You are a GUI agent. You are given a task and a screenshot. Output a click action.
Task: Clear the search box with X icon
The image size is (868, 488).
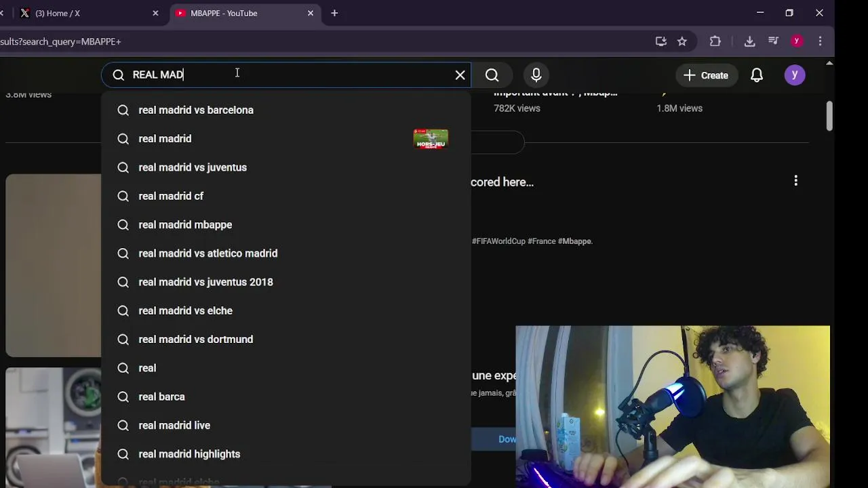click(x=460, y=75)
